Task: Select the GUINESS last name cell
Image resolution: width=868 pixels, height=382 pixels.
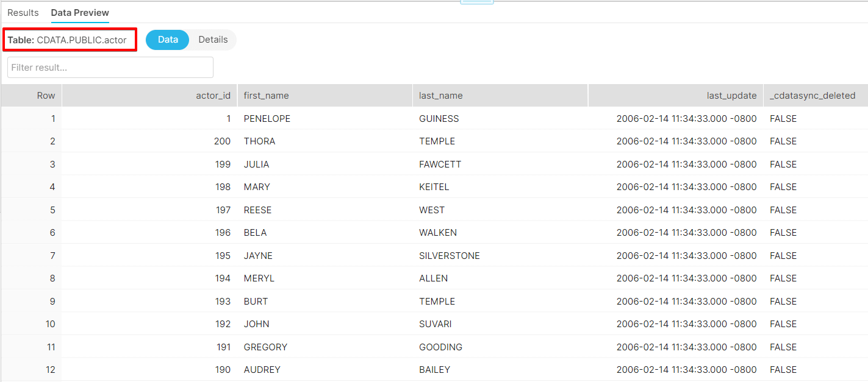Action: click(439, 119)
